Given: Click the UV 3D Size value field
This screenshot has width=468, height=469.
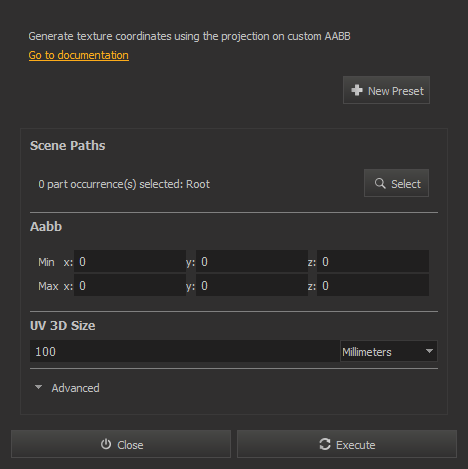Looking at the screenshot, I should (185, 351).
